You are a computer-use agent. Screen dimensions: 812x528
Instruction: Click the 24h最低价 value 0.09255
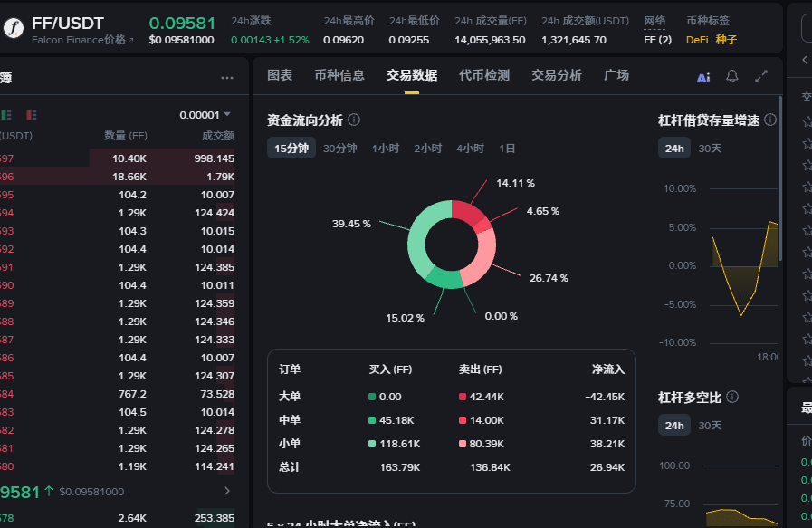tap(408, 40)
